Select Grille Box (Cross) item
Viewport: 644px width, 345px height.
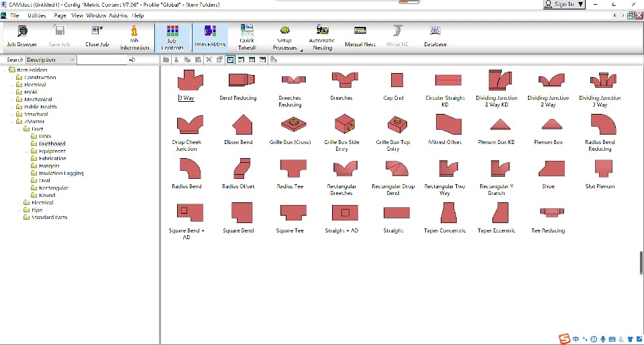pyautogui.click(x=290, y=130)
